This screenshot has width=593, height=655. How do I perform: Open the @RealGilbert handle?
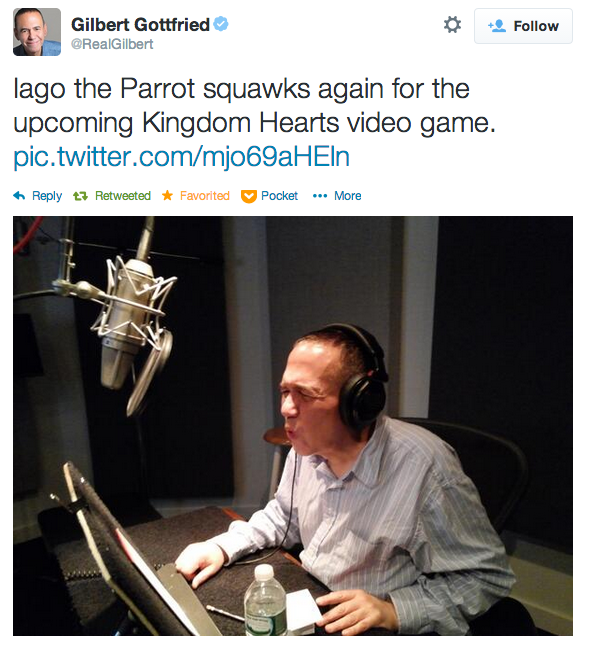click(x=112, y=44)
